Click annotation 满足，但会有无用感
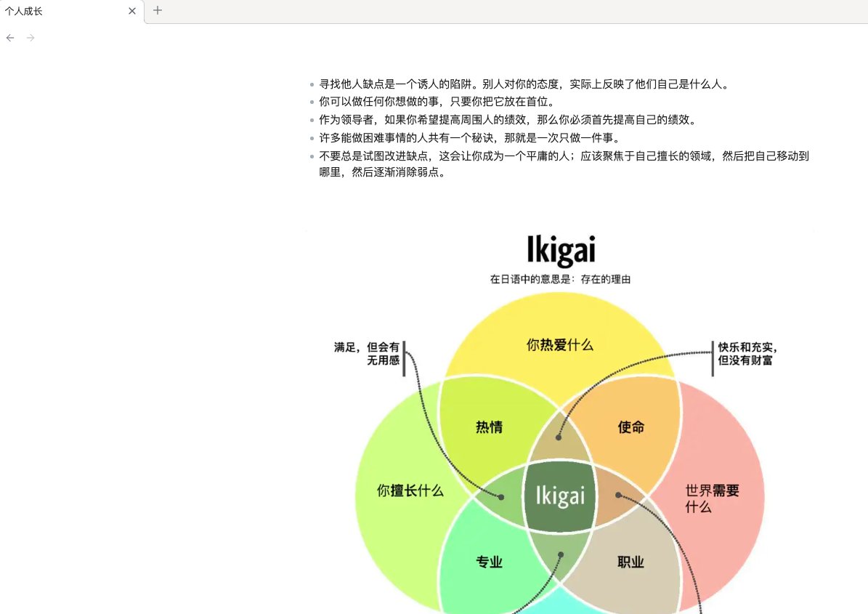The image size is (868, 614). pos(367,354)
